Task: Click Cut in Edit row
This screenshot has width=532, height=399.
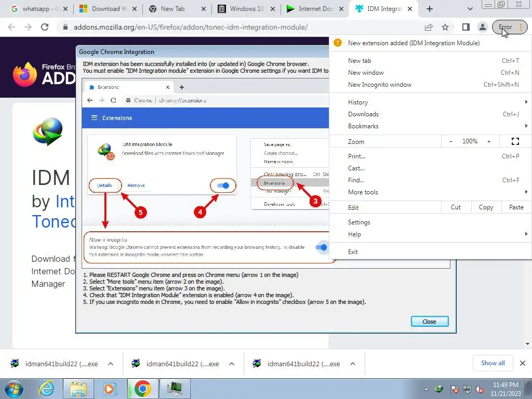Action: pos(456,207)
